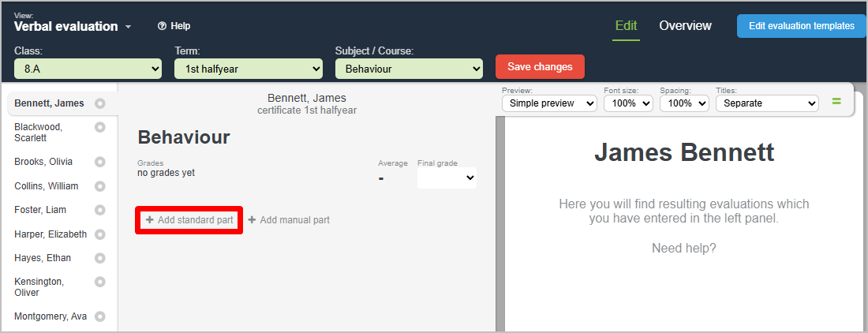Screen dimensions: 868x333
Task: Expand the Subject / Course Behaviour dropdown
Action: 409,69
